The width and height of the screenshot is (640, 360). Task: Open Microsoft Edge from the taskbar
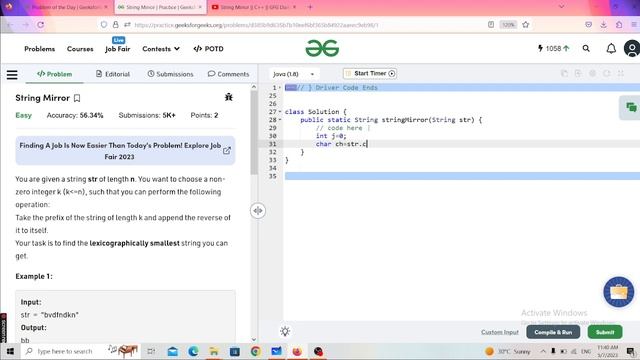(193, 351)
